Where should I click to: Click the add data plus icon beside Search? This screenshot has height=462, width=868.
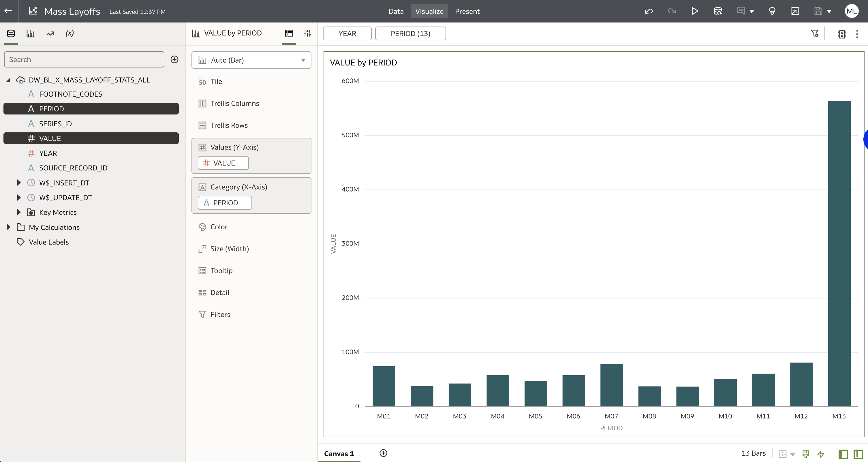[x=174, y=59]
